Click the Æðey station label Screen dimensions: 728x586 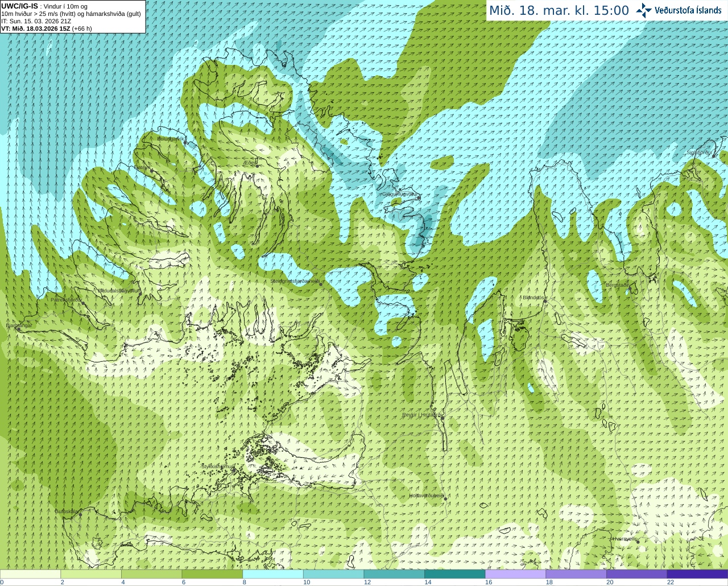click(250, 162)
